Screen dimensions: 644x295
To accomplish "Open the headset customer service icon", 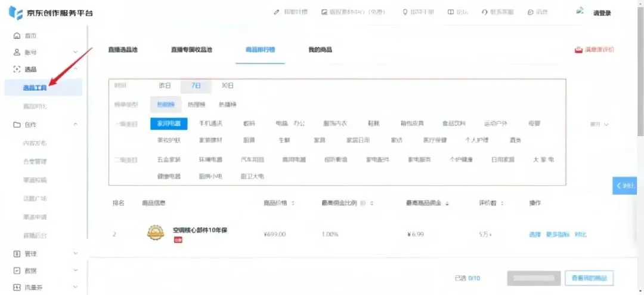I will (x=484, y=13).
